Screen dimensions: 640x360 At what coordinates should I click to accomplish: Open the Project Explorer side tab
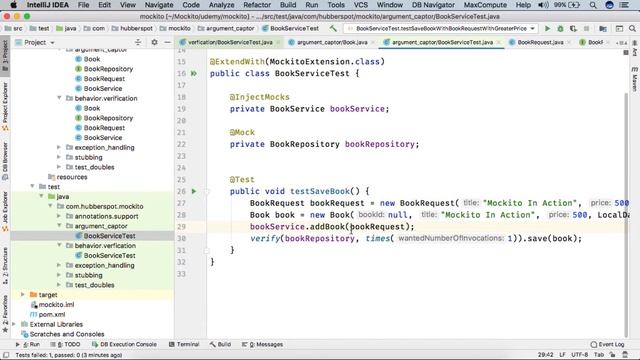point(5,106)
